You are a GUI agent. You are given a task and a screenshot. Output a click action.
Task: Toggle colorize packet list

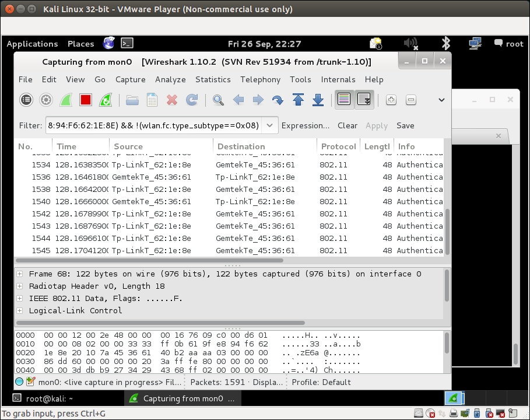tap(344, 99)
